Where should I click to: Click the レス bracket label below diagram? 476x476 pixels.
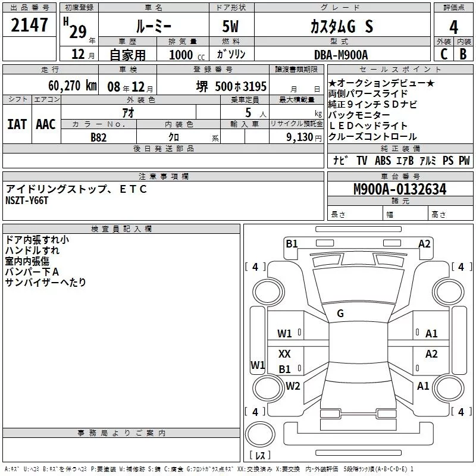tap(260, 455)
